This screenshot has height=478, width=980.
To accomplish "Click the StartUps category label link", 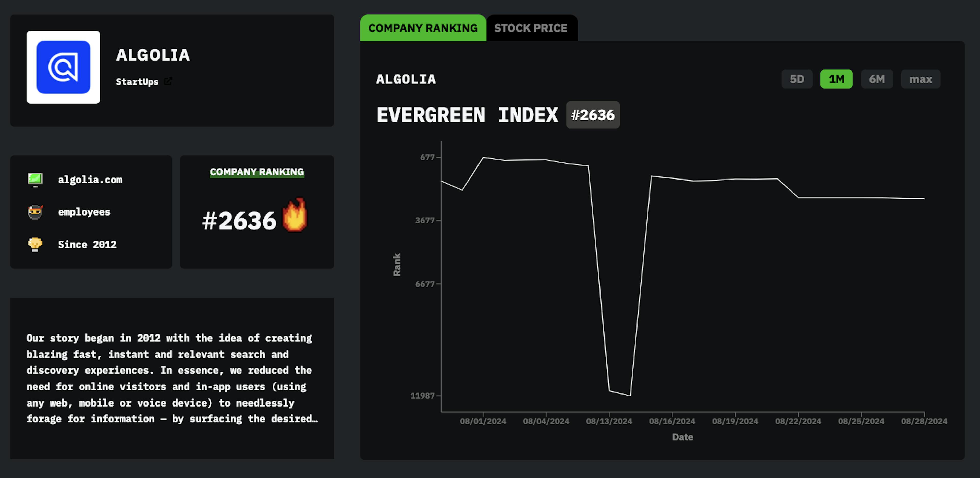I will (138, 81).
